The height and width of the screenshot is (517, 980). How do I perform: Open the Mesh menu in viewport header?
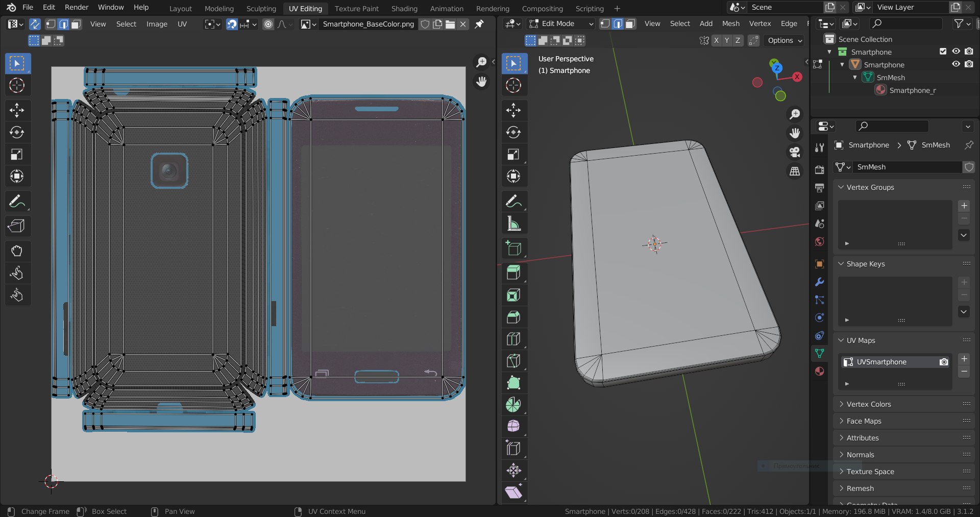pyautogui.click(x=730, y=24)
